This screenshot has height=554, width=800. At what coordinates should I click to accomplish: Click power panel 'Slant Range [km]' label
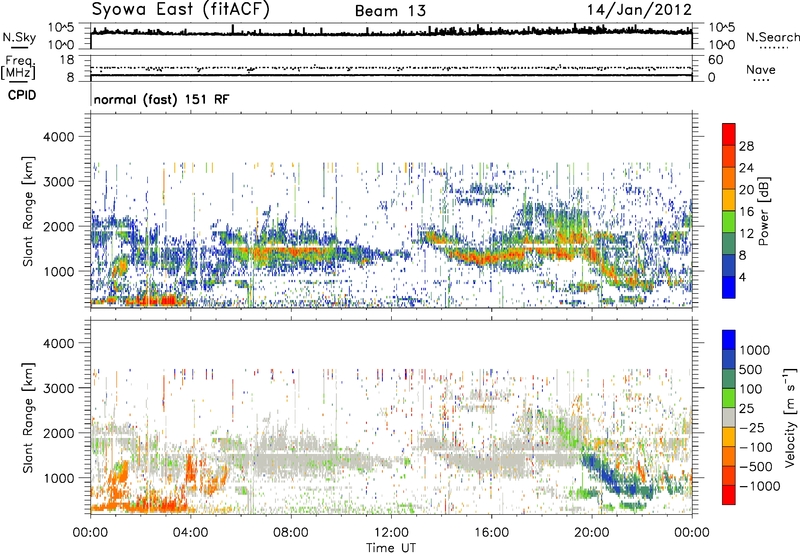coord(28,211)
